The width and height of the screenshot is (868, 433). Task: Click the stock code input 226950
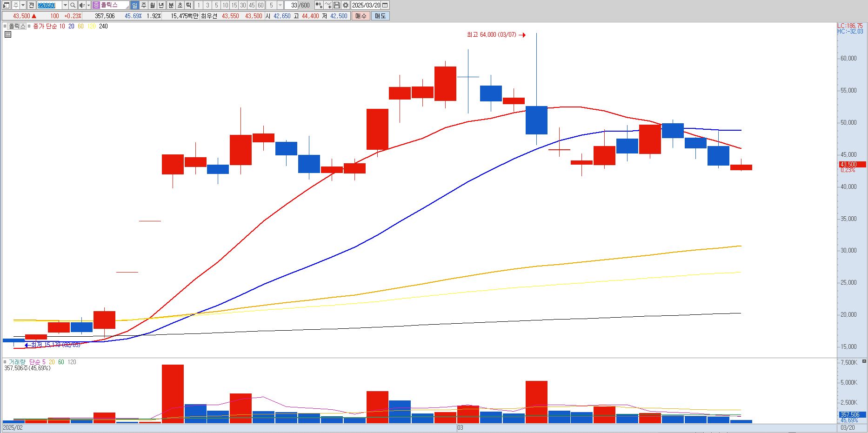(49, 5)
